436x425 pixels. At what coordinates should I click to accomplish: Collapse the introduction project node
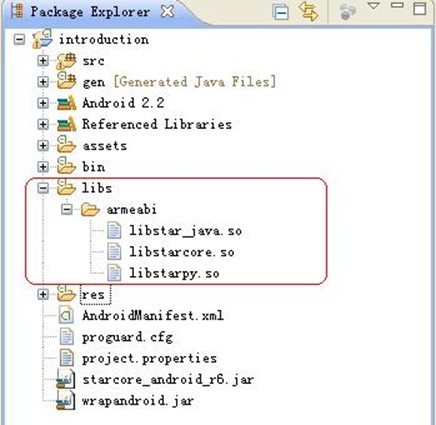pos(19,40)
